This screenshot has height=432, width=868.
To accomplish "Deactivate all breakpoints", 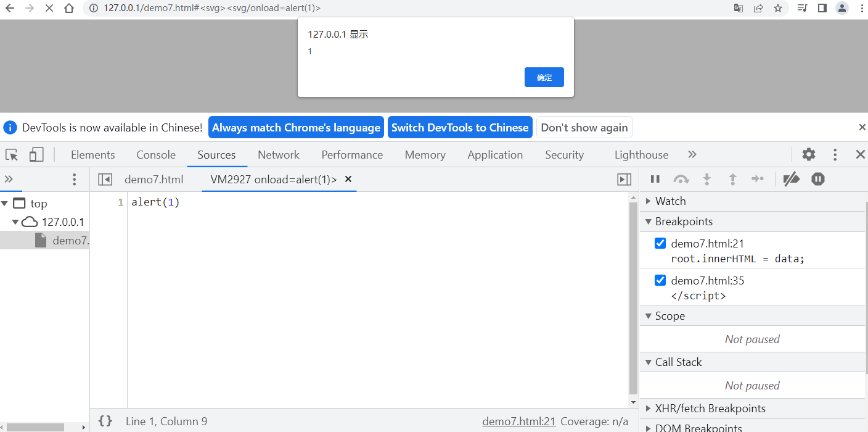I will click(792, 179).
